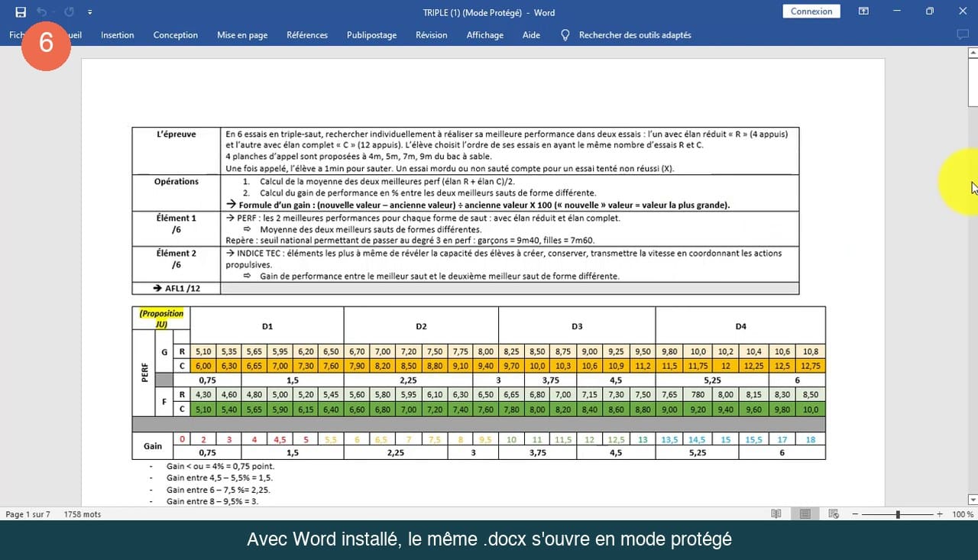Screen dimensions: 978x560
Task: Click the vertical scrollbar down arrow
Action: point(973,500)
